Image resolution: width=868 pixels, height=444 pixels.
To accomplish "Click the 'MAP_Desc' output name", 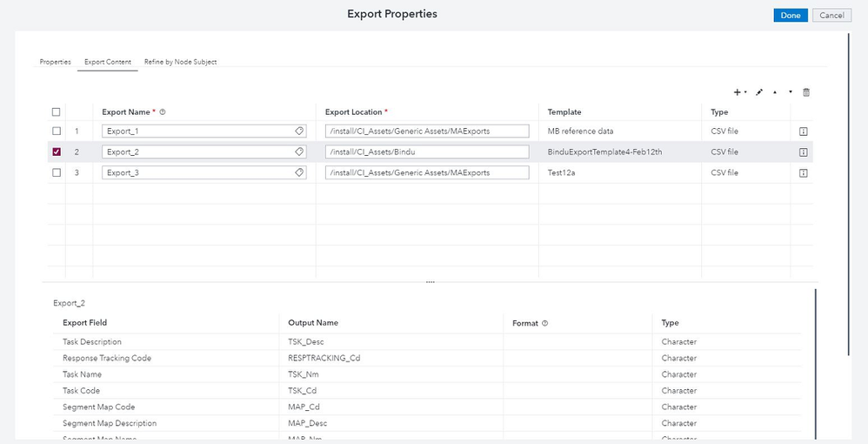I will [307, 423].
